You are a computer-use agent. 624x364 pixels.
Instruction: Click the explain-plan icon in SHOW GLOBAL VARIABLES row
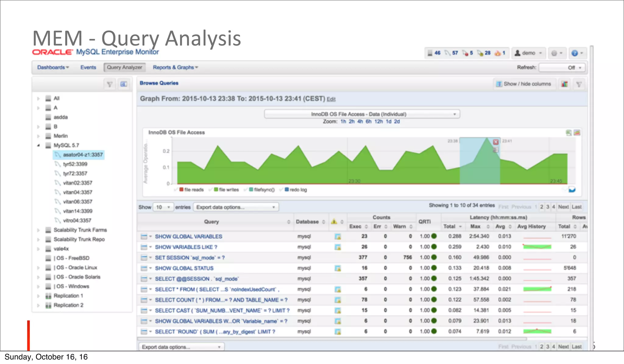pyautogui.click(x=338, y=236)
